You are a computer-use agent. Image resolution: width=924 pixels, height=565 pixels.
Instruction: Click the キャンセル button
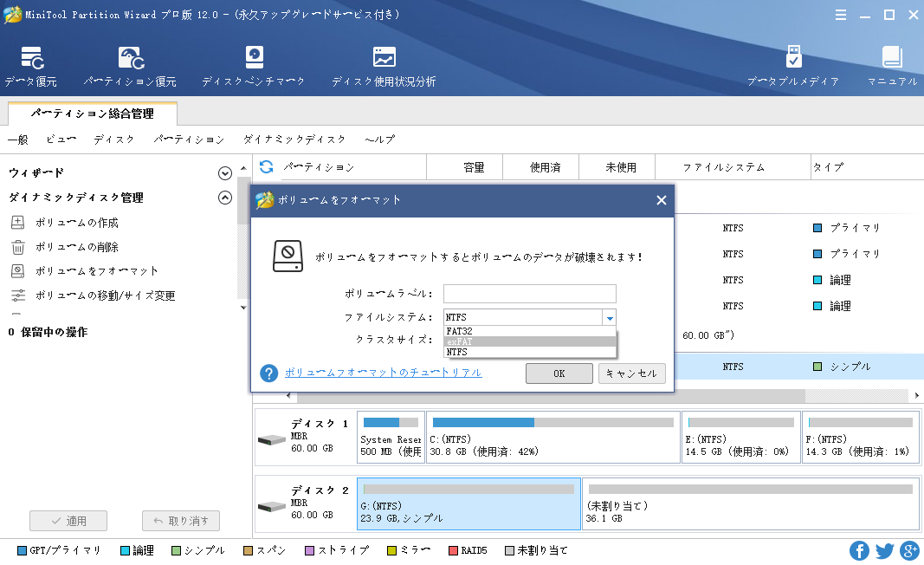click(631, 373)
